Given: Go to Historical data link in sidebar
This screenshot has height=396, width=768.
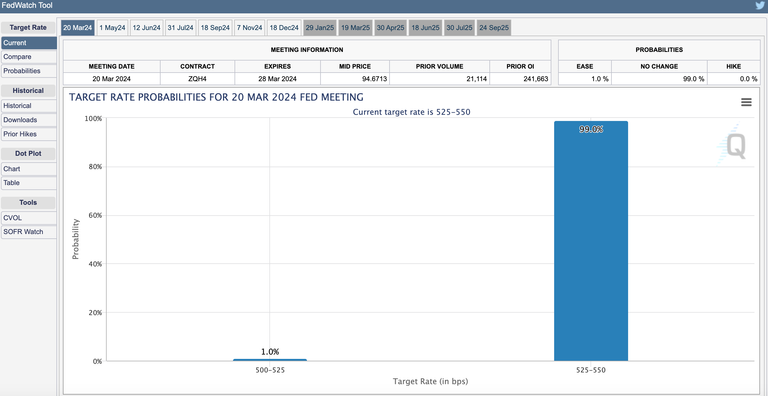Looking at the screenshot, I should [28, 106].
